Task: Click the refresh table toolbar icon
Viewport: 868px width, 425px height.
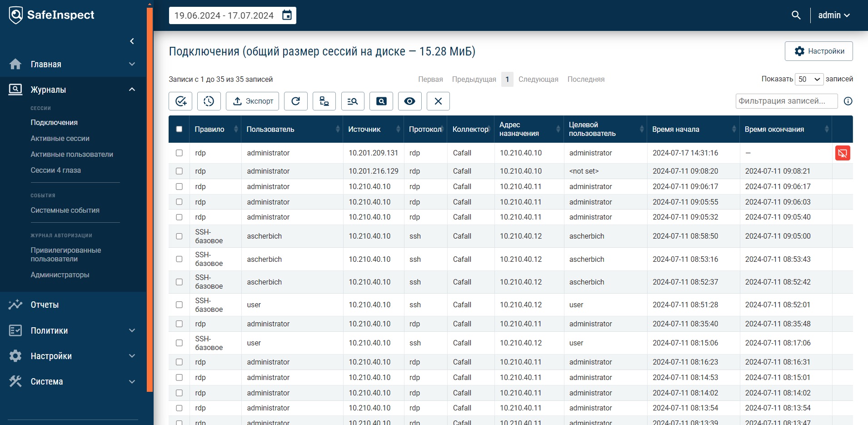Action: (296, 101)
